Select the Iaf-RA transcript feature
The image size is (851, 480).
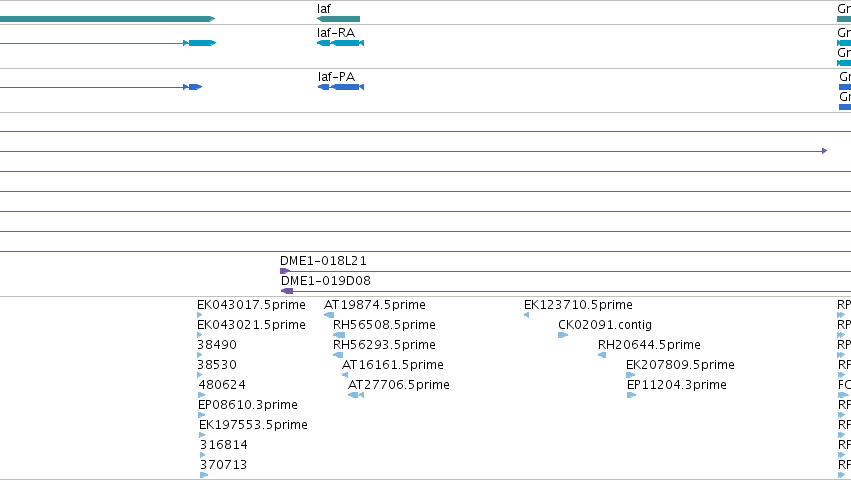click(x=340, y=43)
